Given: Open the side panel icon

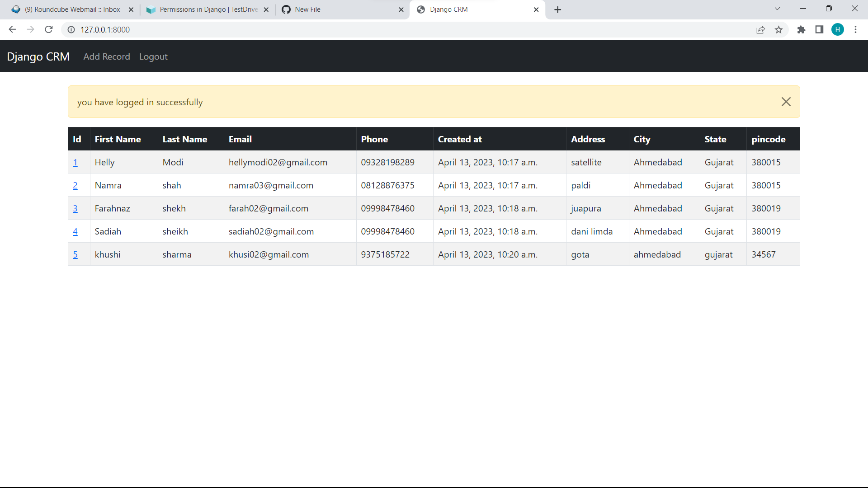Looking at the screenshot, I should tap(819, 29).
